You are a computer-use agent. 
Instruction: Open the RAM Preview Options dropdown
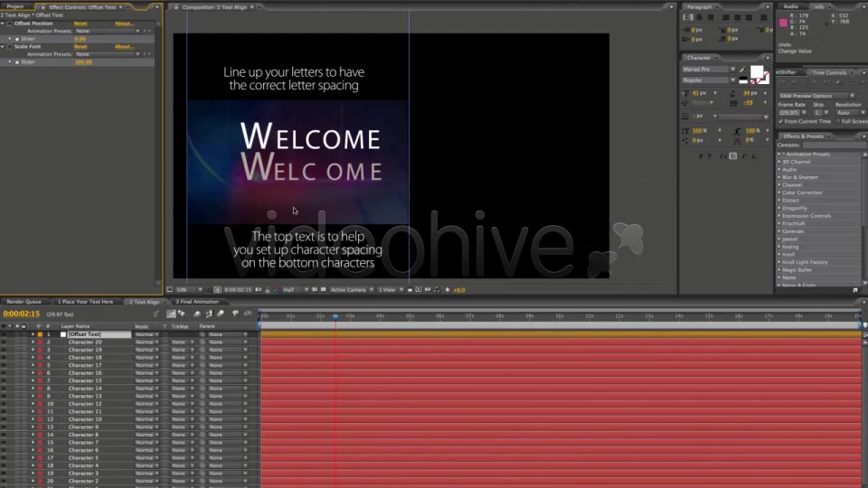(x=816, y=96)
